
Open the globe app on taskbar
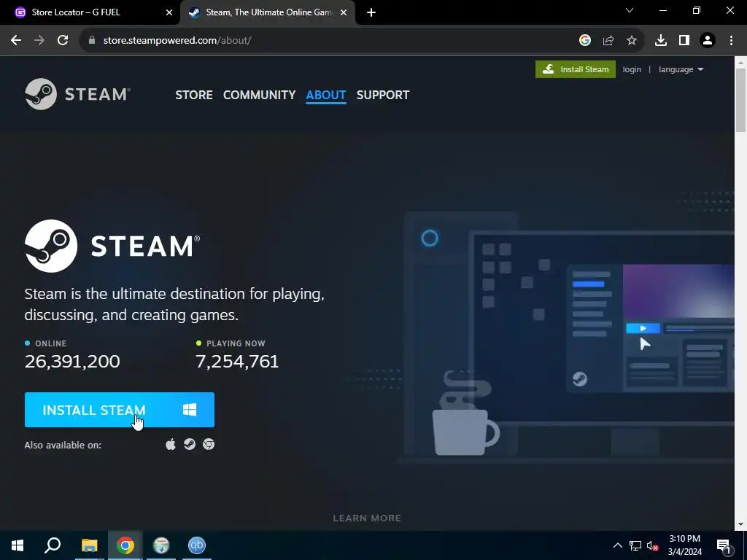tap(161, 545)
